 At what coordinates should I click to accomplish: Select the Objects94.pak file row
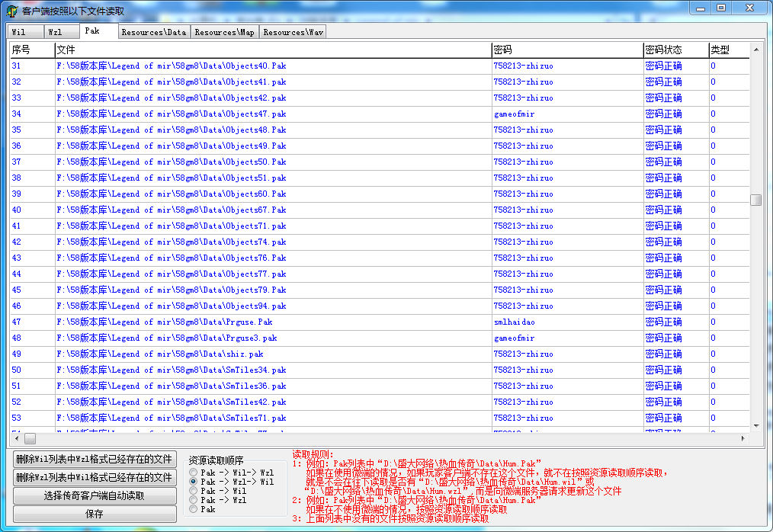380,306
